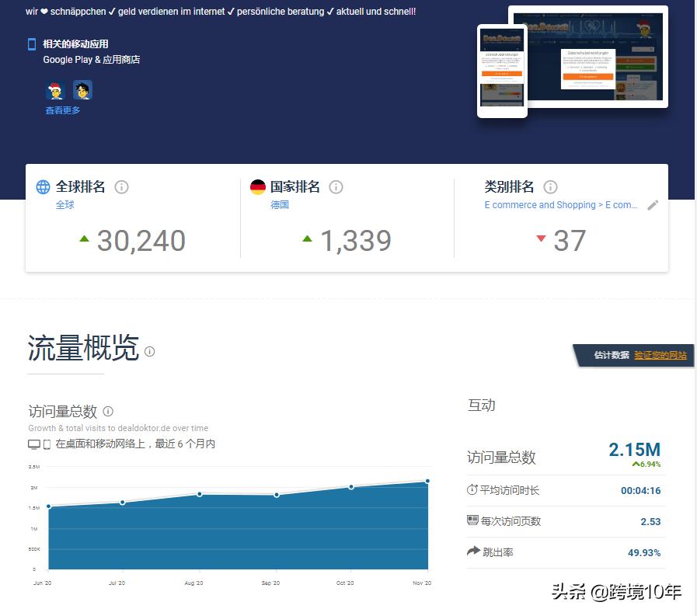
Task: Click the pencil edit icon next to category ranking
Action: (x=653, y=205)
